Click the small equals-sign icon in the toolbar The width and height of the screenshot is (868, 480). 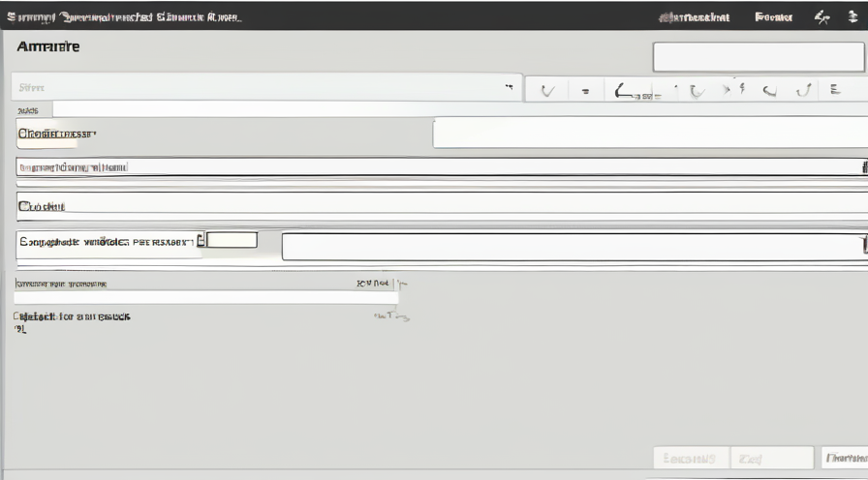pyautogui.click(x=585, y=92)
